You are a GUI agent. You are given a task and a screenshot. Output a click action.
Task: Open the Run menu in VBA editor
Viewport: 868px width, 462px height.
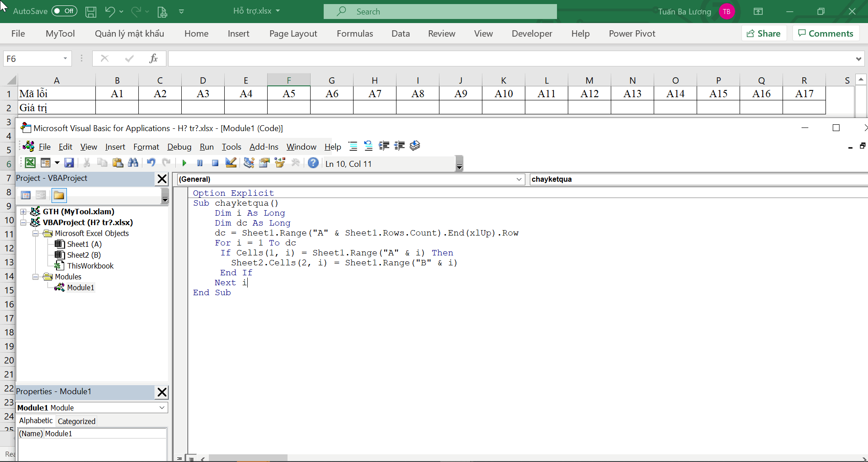(207, 147)
